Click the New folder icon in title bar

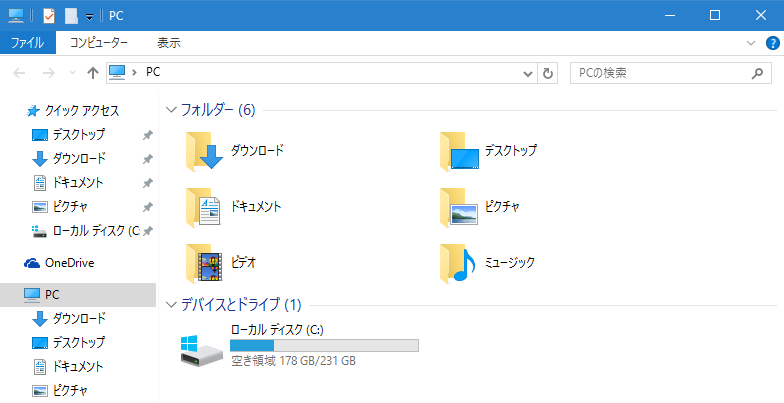tap(72, 16)
